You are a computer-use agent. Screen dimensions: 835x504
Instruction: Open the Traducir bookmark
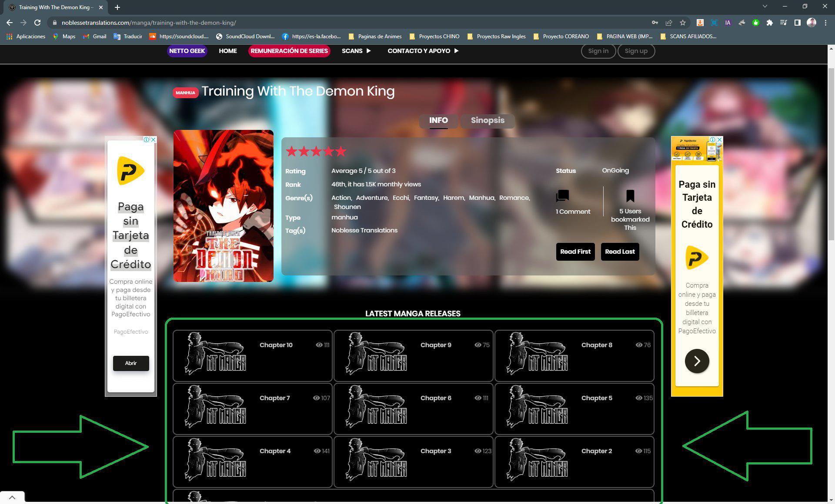click(128, 36)
